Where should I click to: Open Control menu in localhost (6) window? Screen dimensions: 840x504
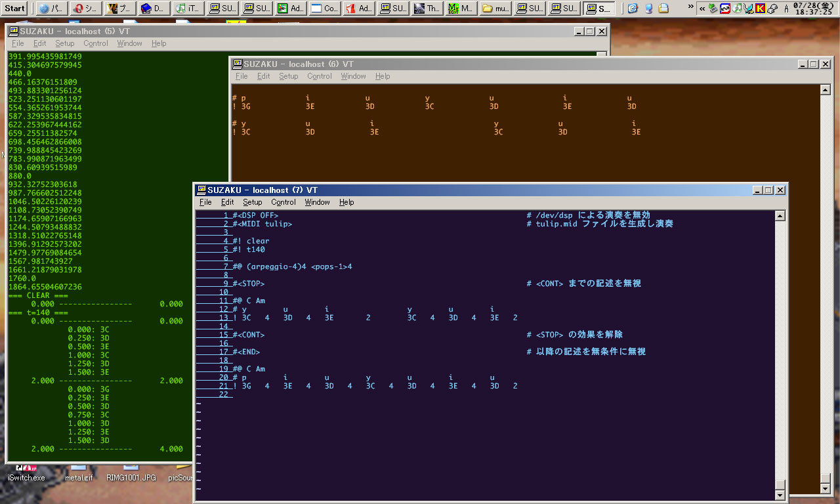click(x=319, y=76)
